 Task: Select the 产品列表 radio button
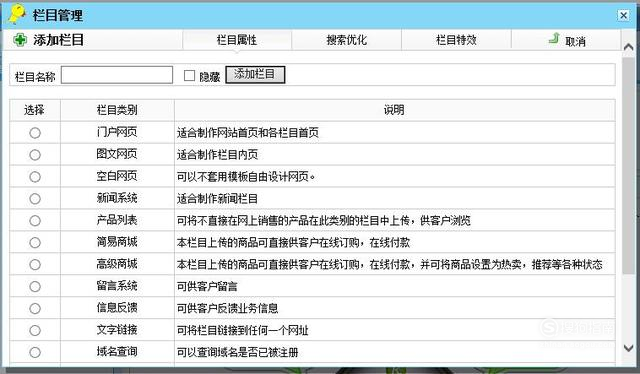(x=35, y=221)
